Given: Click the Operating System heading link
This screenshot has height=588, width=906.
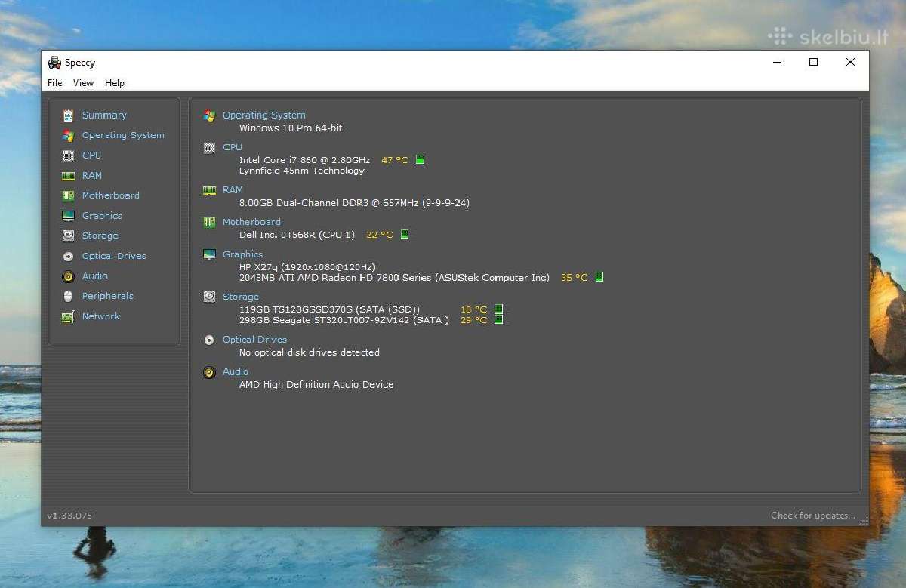Looking at the screenshot, I should click(264, 115).
